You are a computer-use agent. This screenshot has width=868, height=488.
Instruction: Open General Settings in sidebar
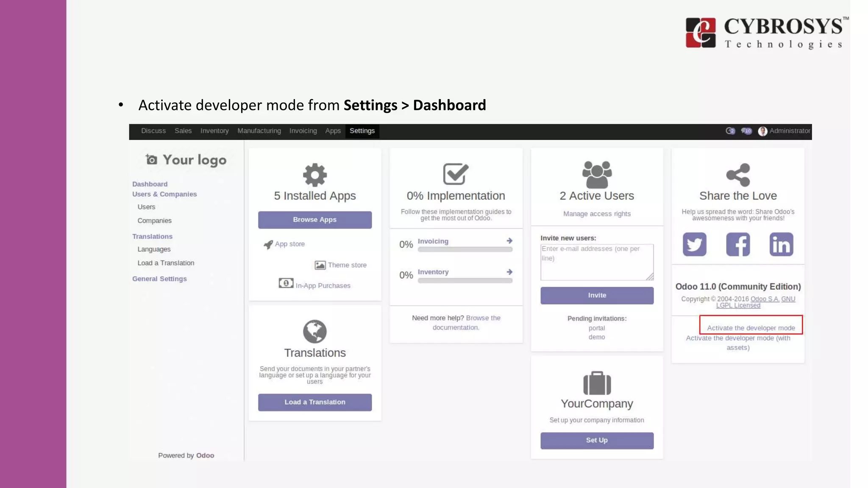[159, 279]
